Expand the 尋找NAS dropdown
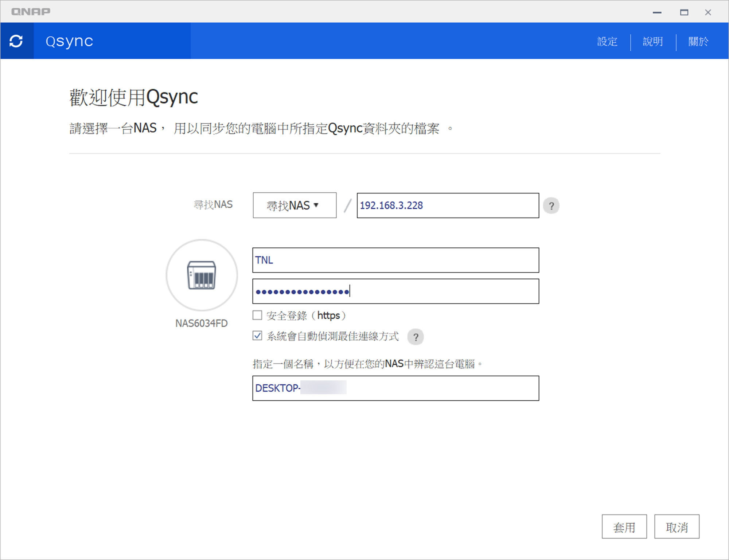Screen dimensions: 729x560 pos(295,205)
